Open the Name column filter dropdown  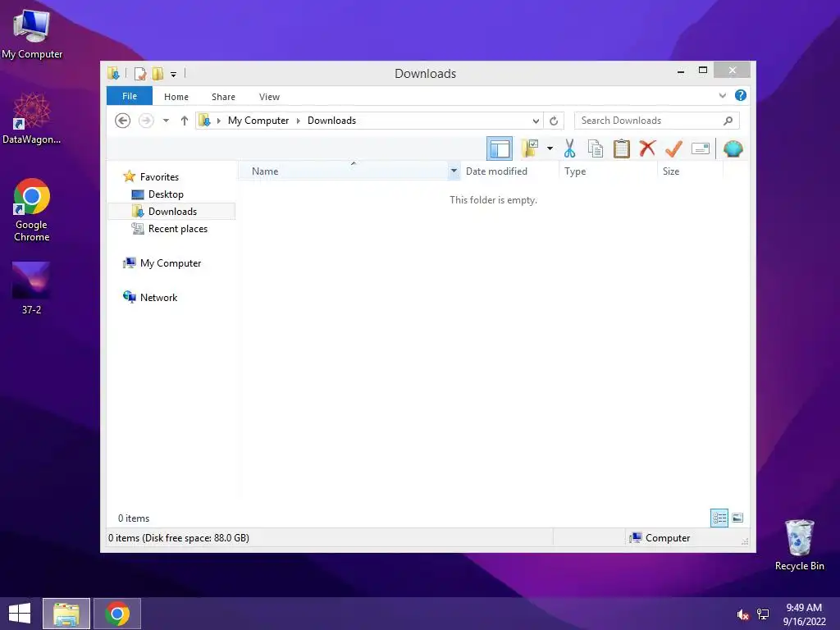[x=454, y=171]
